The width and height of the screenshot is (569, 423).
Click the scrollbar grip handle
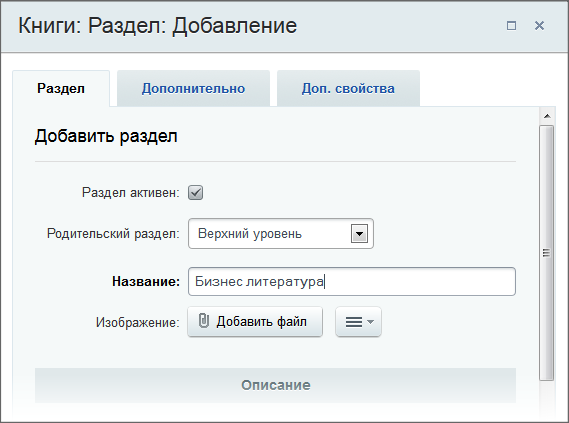tap(547, 253)
